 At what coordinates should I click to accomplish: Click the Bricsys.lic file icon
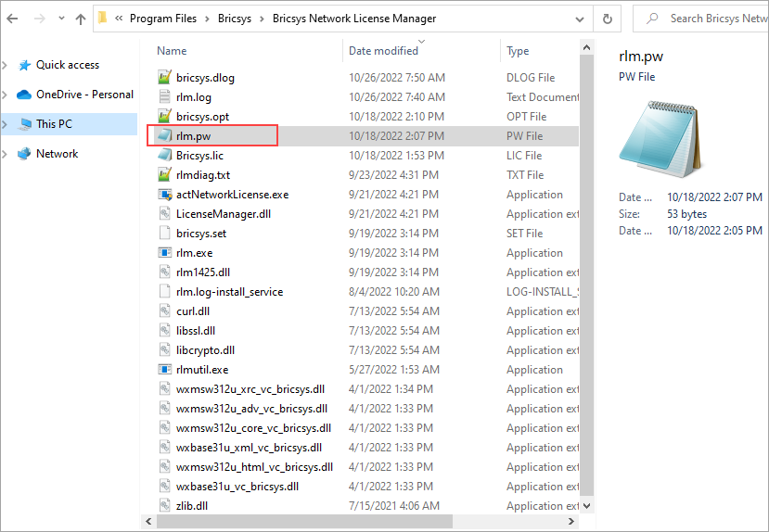point(164,156)
